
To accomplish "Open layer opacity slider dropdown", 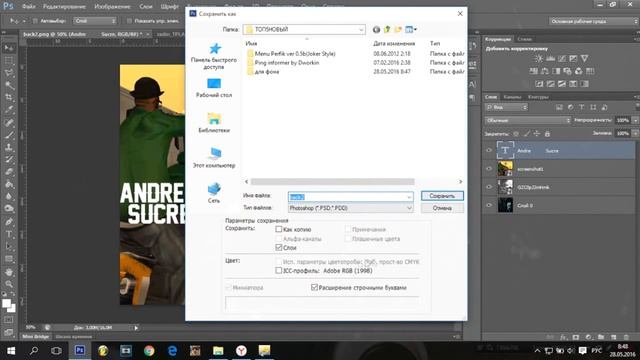I will 635,120.
